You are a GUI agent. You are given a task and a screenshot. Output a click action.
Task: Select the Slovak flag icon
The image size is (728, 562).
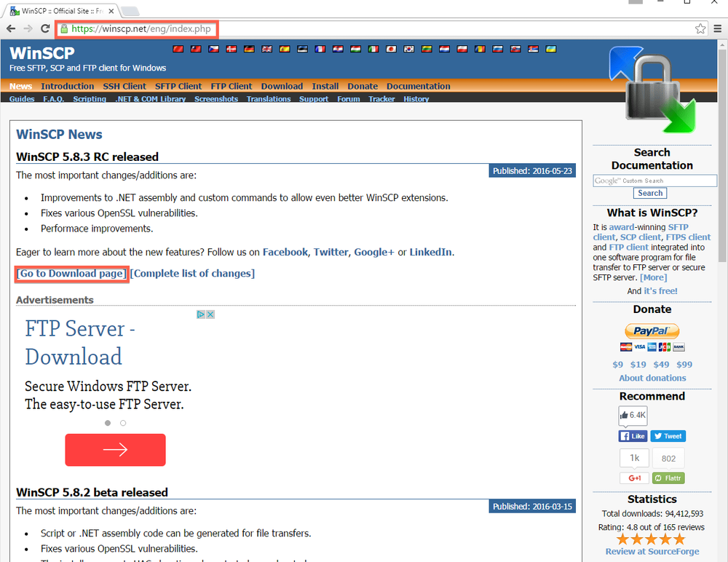tap(515, 49)
